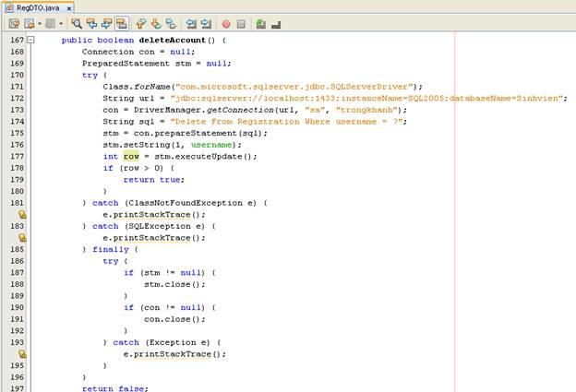This screenshot has height=392, width=576.
Task: Click 'ClassNotFoundException' on line 181
Action: pyautogui.click(x=186, y=203)
